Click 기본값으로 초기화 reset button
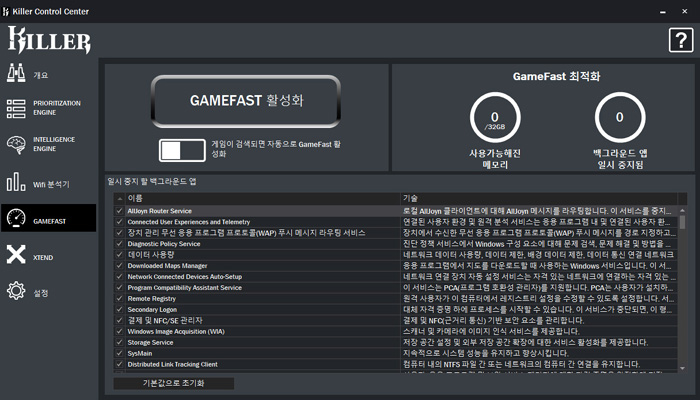Viewport: 700px width, 400px height. [174, 383]
